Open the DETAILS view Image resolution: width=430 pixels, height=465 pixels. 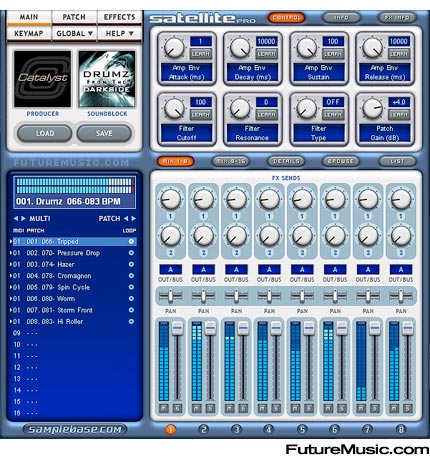[286, 161]
